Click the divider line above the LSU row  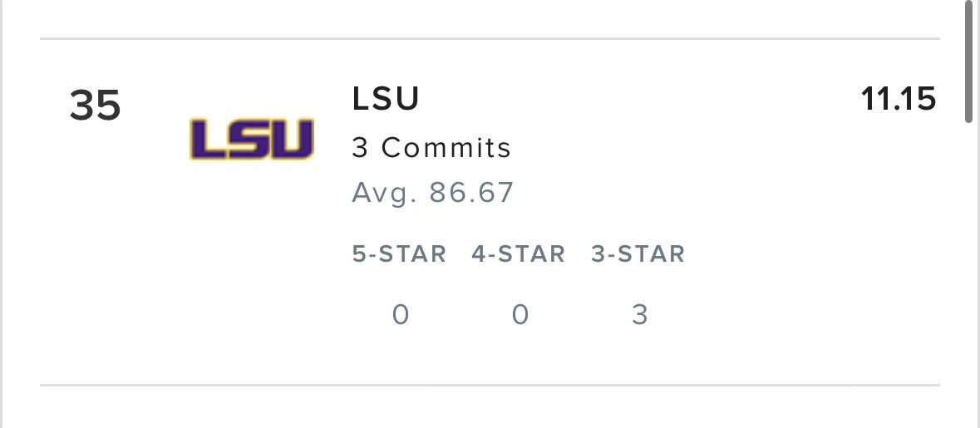point(490,39)
